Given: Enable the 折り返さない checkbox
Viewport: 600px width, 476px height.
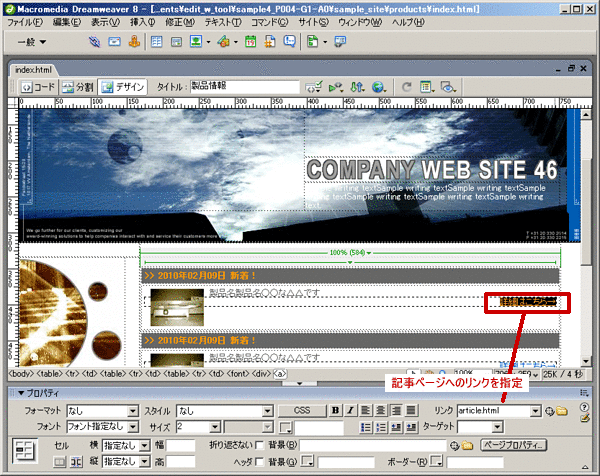Looking at the screenshot, I should click(x=259, y=445).
